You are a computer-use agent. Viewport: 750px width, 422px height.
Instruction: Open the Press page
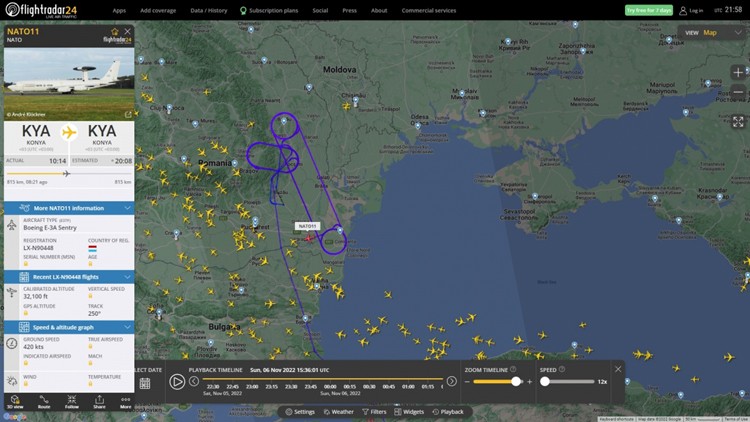pyautogui.click(x=349, y=11)
